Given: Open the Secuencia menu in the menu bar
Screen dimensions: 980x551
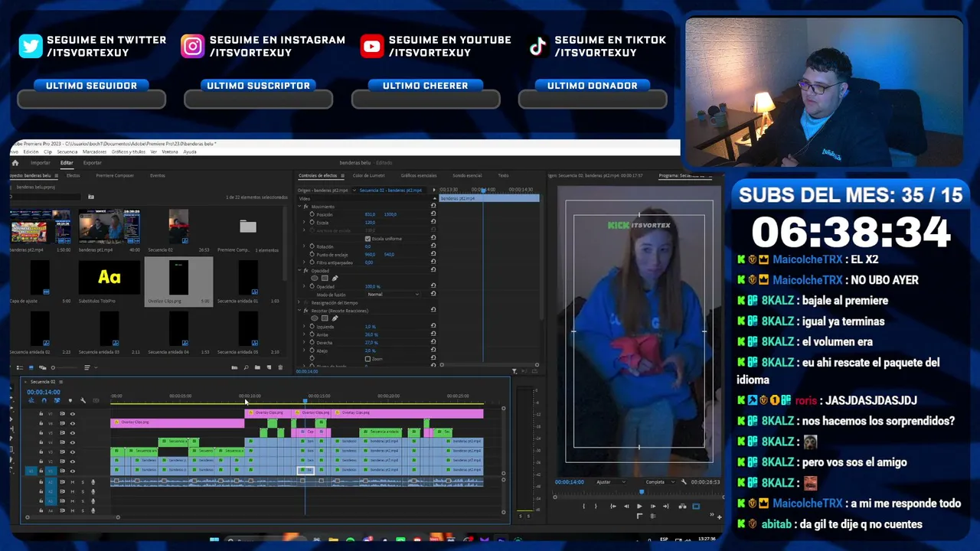Looking at the screenshot, I should coord(67,152).
